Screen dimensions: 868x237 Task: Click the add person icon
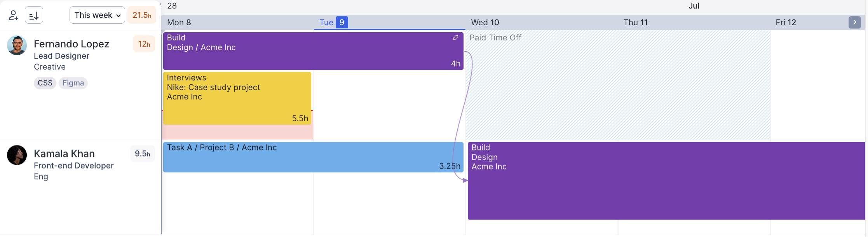point(13,15)
